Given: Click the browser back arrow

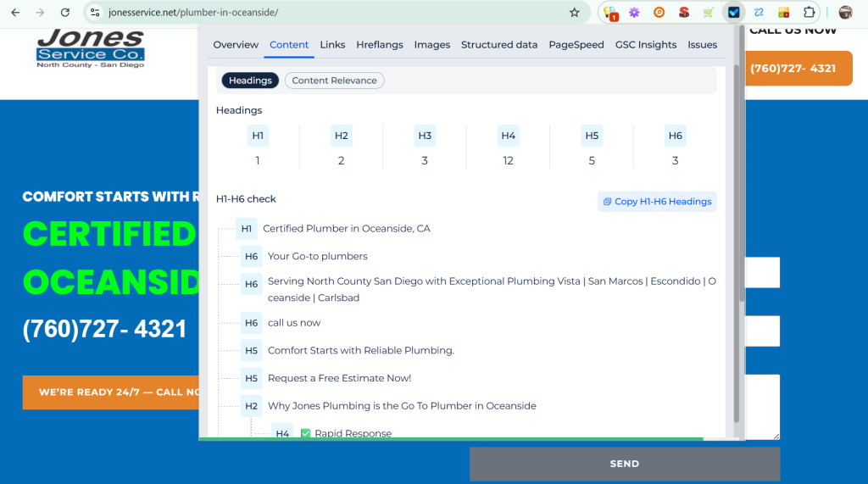Looking at the screenshot, I should tap(16, 13).
